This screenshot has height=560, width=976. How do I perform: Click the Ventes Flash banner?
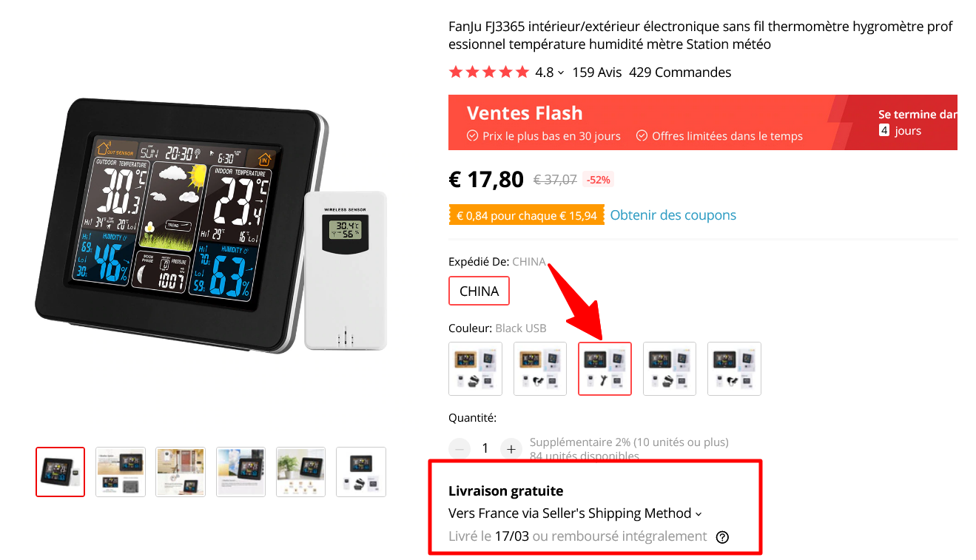[x=703, y=123]
